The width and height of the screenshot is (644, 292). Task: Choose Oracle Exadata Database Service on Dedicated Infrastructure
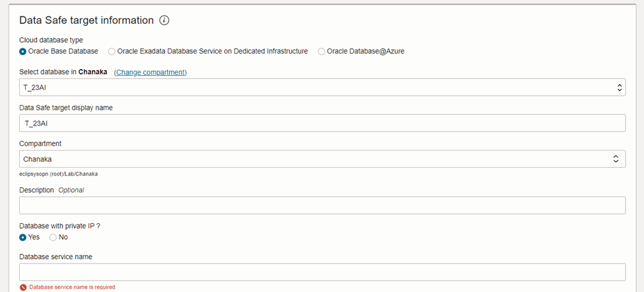point(112,52)
